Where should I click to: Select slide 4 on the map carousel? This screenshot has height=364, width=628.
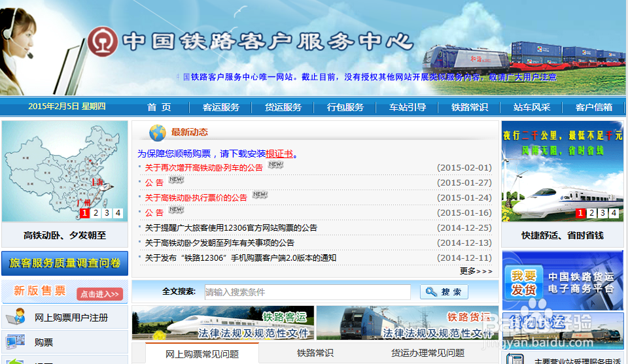click(x=118, y=213)
